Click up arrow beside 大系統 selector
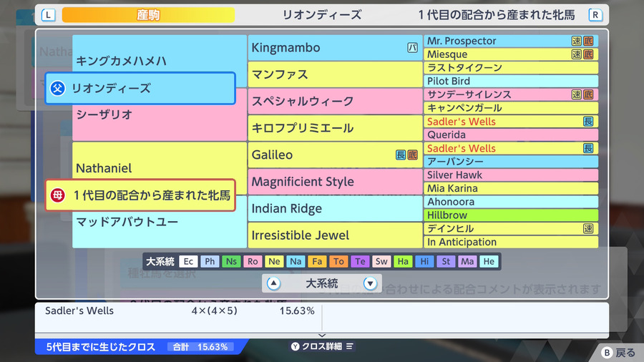The width and height of the screenshot is (644, 362). pos(273,283)
